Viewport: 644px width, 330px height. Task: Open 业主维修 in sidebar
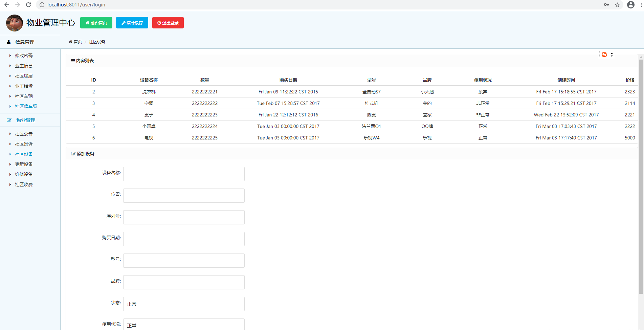coord(24,86)
